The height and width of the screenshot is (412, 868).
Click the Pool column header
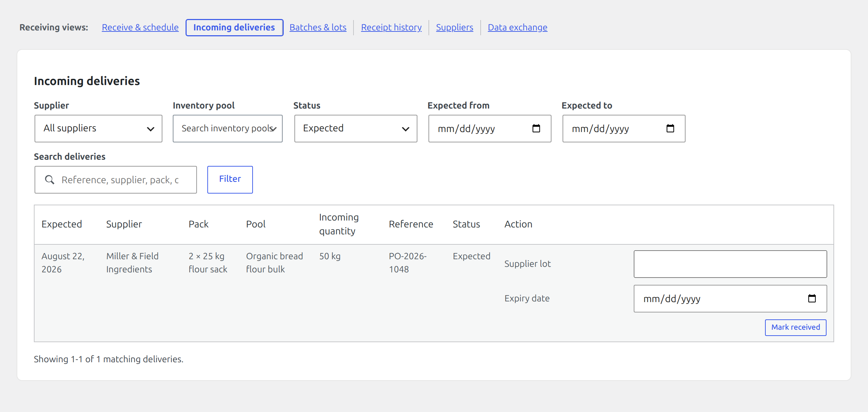tap(256, 224)
